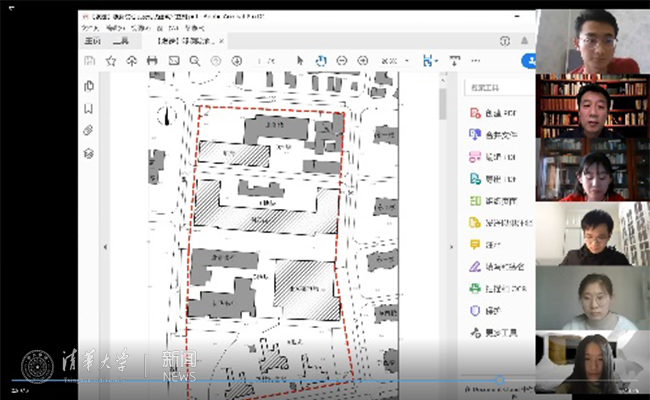The image size is (650, 400).
Task: Open the Attachments paperclip panel icon
Action: point(89,130)
